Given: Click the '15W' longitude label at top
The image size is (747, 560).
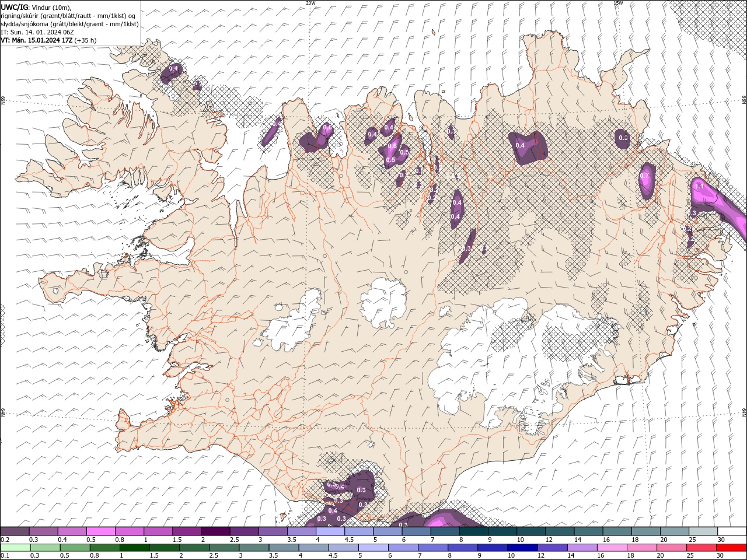Looking at the screenshot, I should [x=618, y=3].
